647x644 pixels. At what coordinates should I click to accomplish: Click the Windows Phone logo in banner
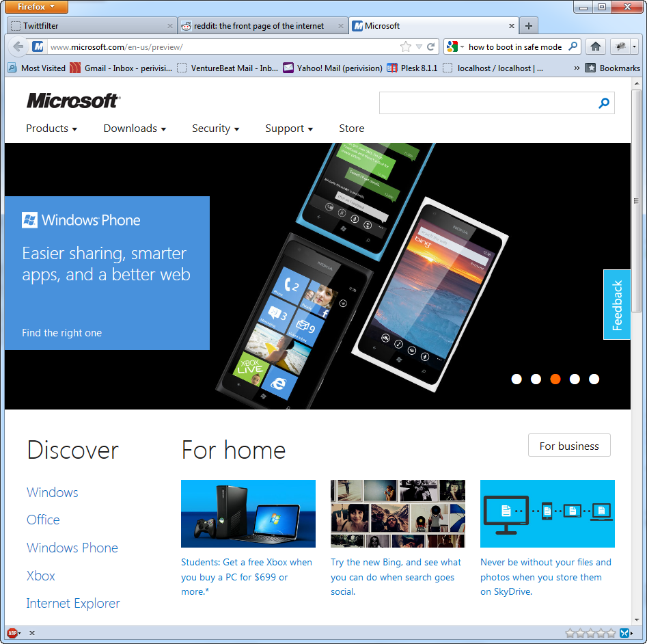click(81, 220)
